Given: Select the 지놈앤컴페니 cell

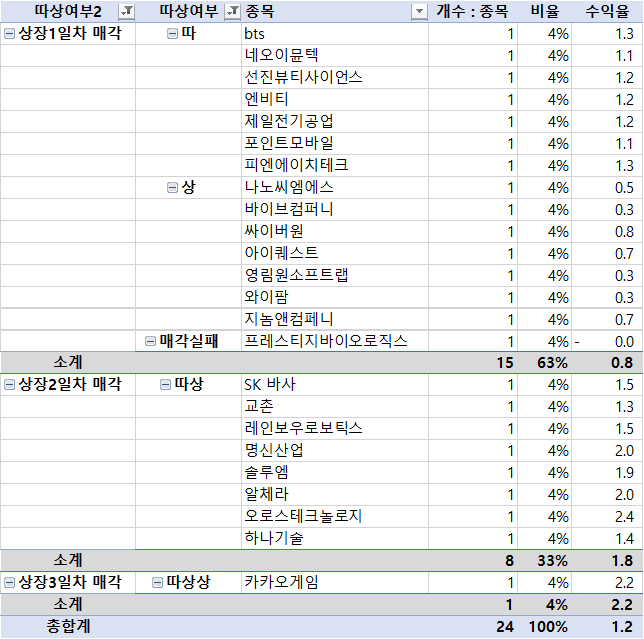Looking at the screenshot, I should point(335,320).
